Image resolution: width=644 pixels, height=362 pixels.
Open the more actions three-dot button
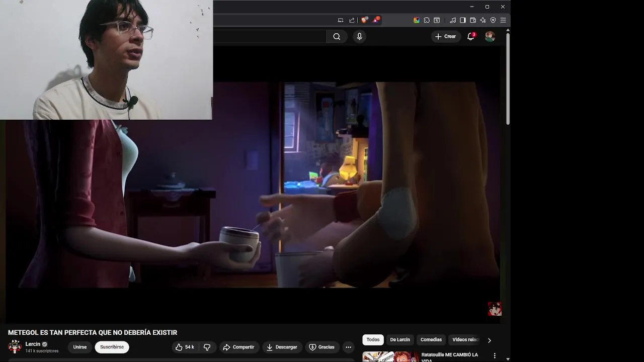coord(348,347)
